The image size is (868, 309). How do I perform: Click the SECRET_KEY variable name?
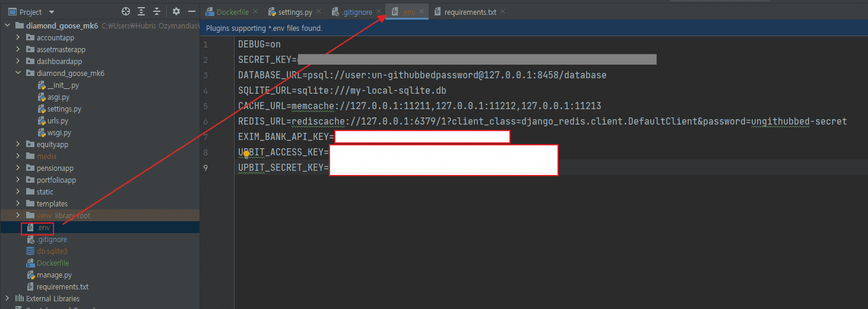265,60
